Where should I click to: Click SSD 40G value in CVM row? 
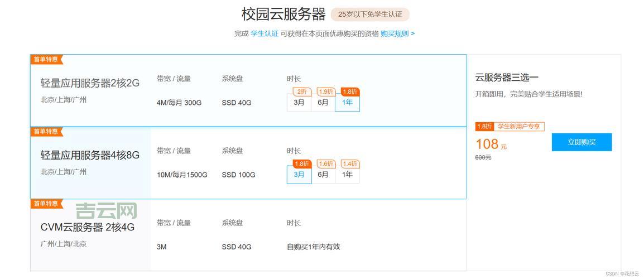(x=237, y=247)
